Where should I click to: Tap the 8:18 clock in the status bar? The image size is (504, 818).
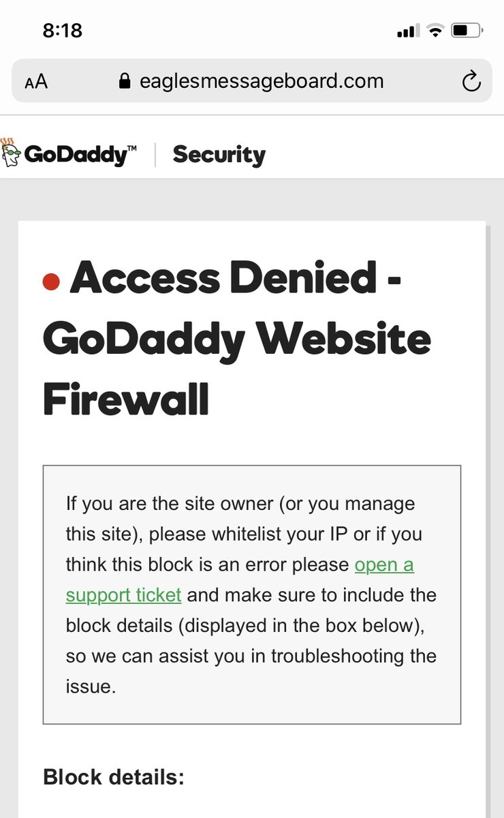coord(62,31)
